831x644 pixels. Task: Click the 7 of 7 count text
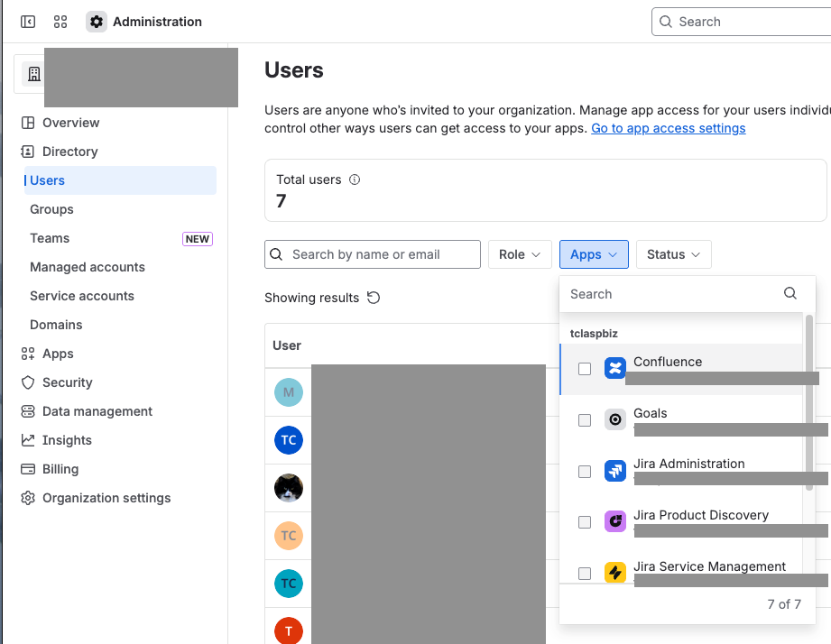784,604
